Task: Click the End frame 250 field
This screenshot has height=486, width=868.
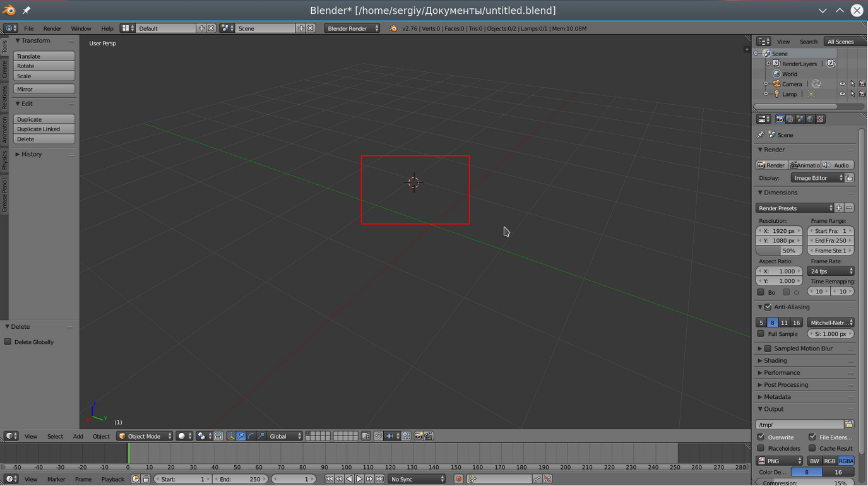Action: [x=830, y=240]
